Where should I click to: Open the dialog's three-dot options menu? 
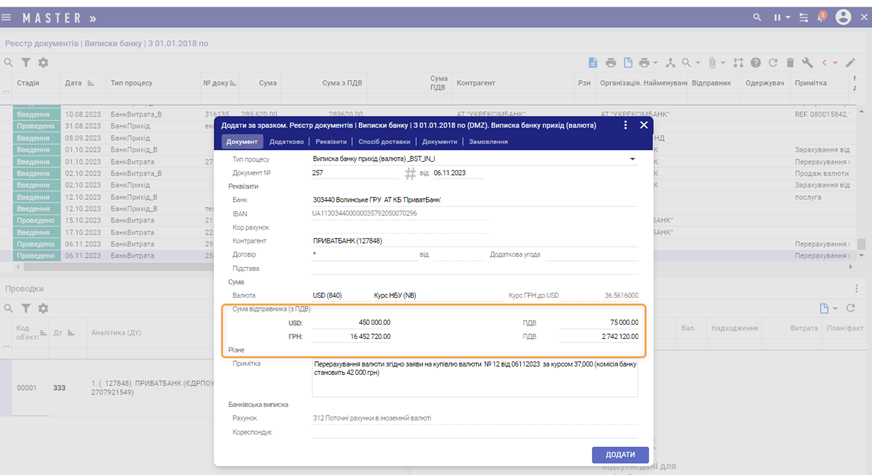coord(625,126)
